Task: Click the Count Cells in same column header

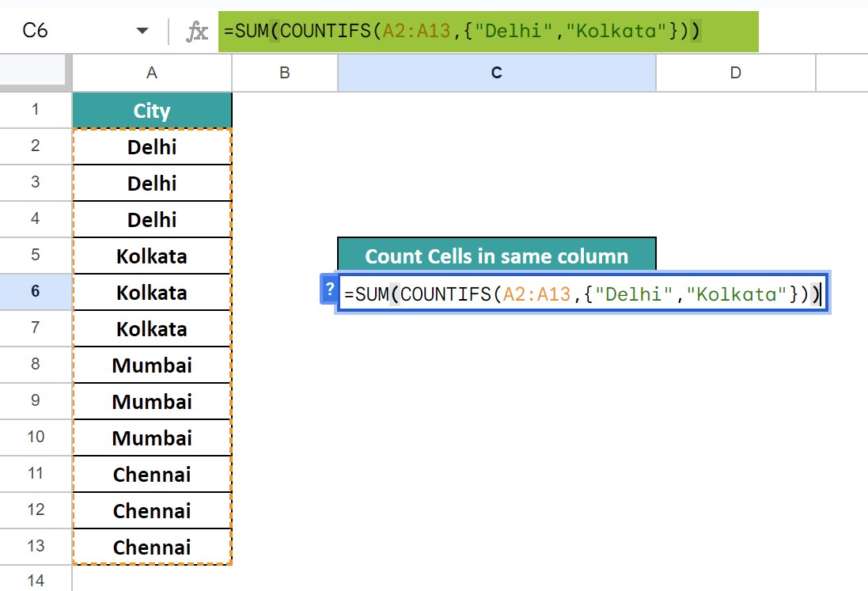Action: click(497, 255)
